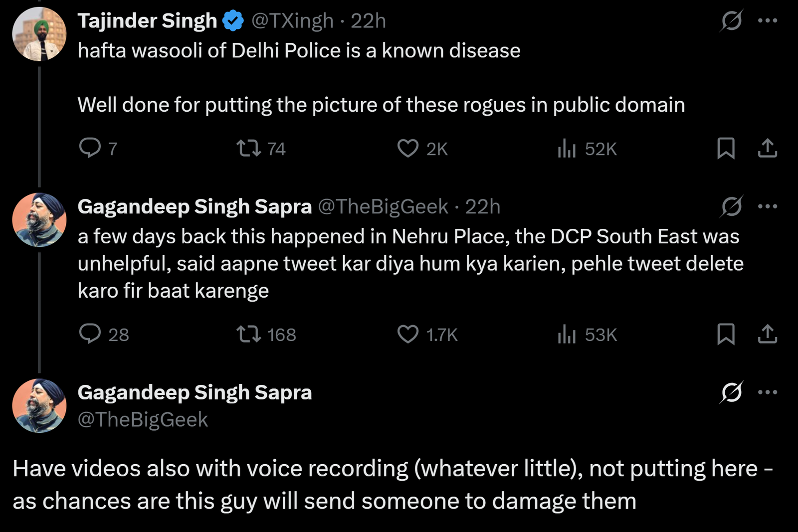Click Grok icon on the bottom tweet
Screen dimensions: 798x532
[732, 392]
